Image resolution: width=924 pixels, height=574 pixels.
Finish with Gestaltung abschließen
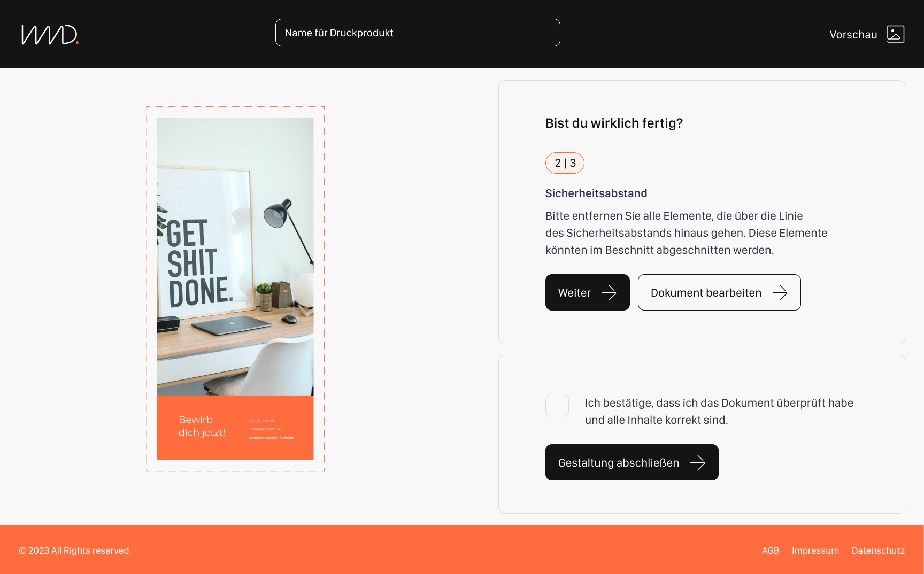pos(632,462)
